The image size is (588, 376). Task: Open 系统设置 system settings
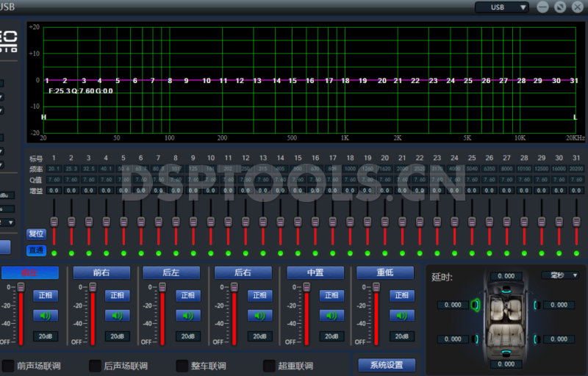[387, 365]
